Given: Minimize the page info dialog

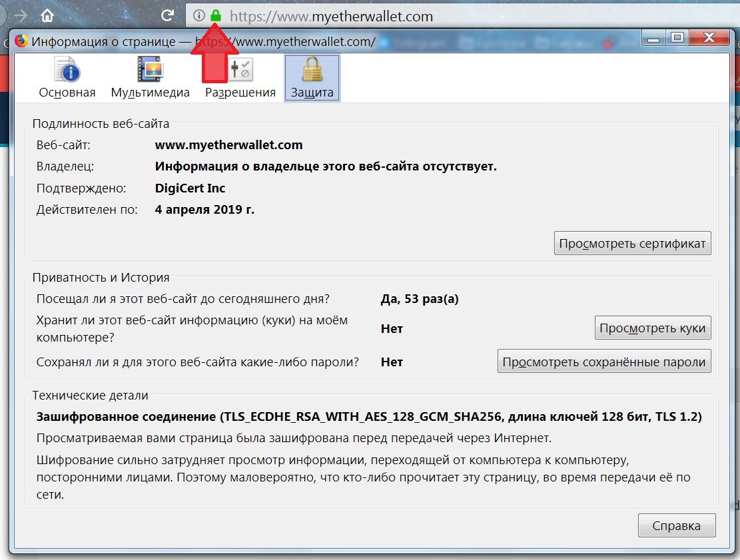Looking at the screenshot, I should point(653,38).
